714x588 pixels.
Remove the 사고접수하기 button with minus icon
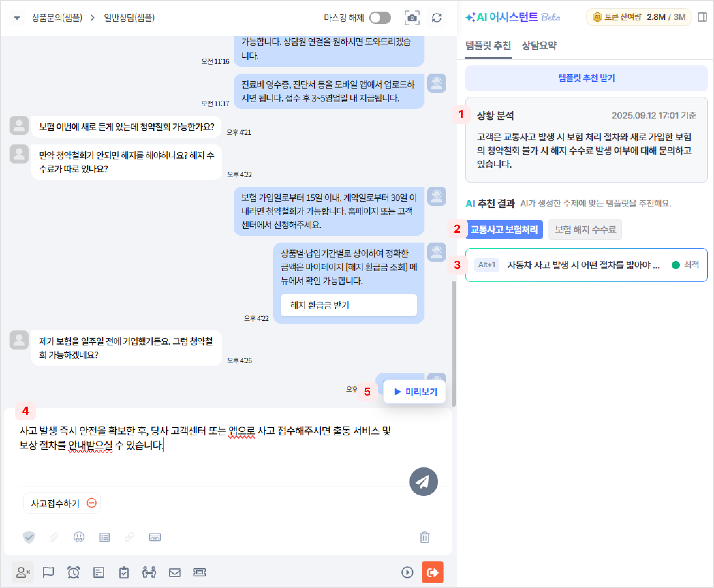(x=92, y=503)
